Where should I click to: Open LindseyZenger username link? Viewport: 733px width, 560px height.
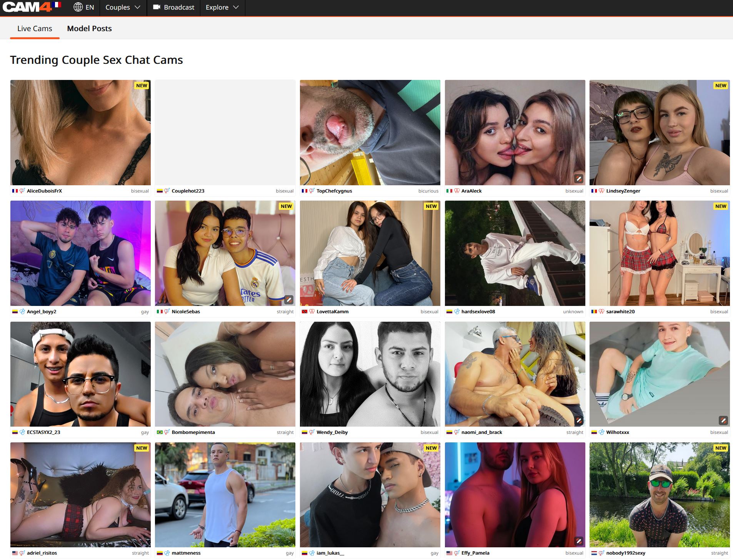tap(623, 191)
